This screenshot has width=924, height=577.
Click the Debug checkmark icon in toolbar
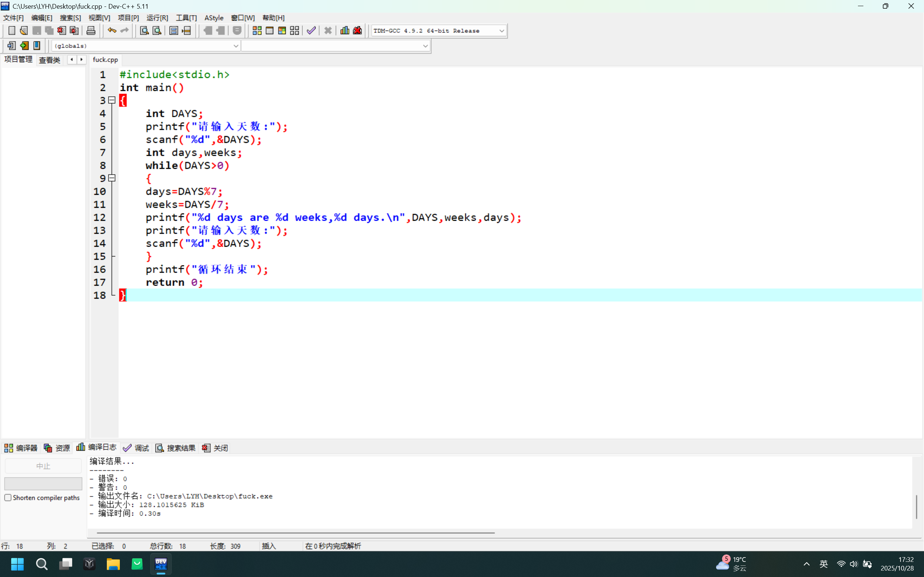click(311, 31)
